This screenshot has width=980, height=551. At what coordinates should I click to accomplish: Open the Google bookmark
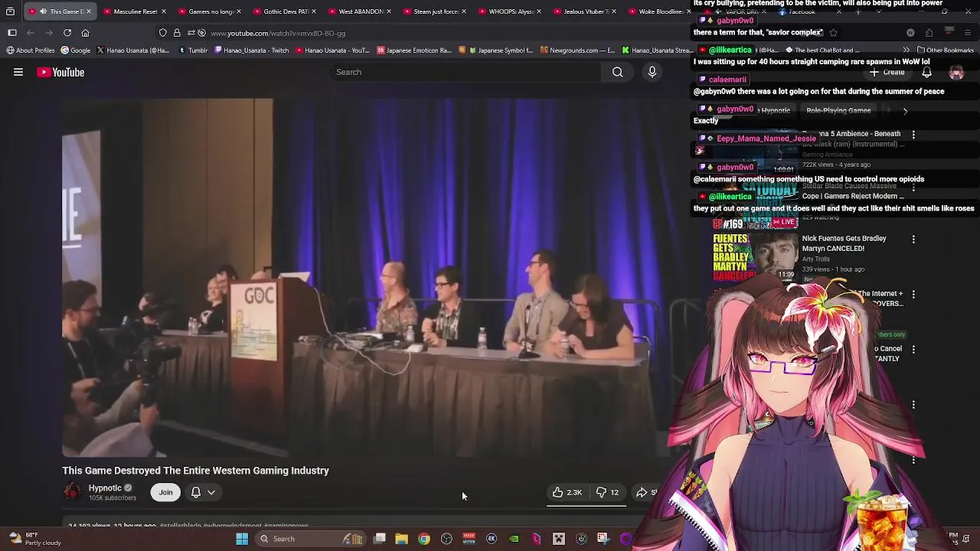[75, 51]
